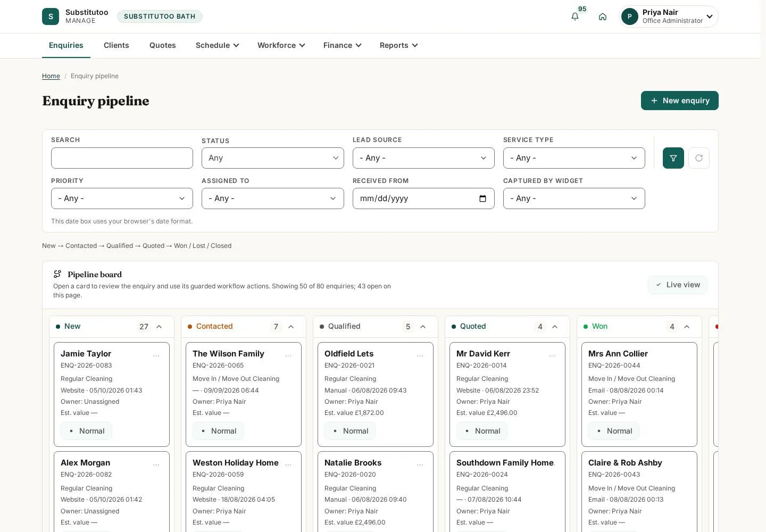The image size is (766, 532).
Task: Open Alex Morgan card options menu
Action: click(156, 464)
